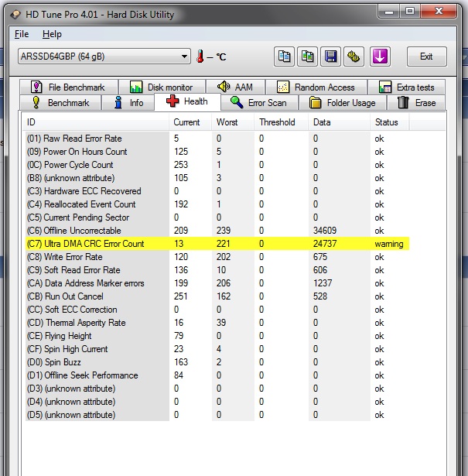Viewport: 468px width, 476px height.
Task: Click the data value 34609
Action: [325, 231]
